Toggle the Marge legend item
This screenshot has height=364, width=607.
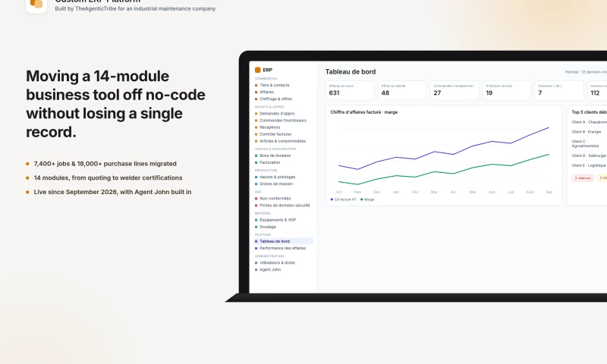tap(367, 199)
